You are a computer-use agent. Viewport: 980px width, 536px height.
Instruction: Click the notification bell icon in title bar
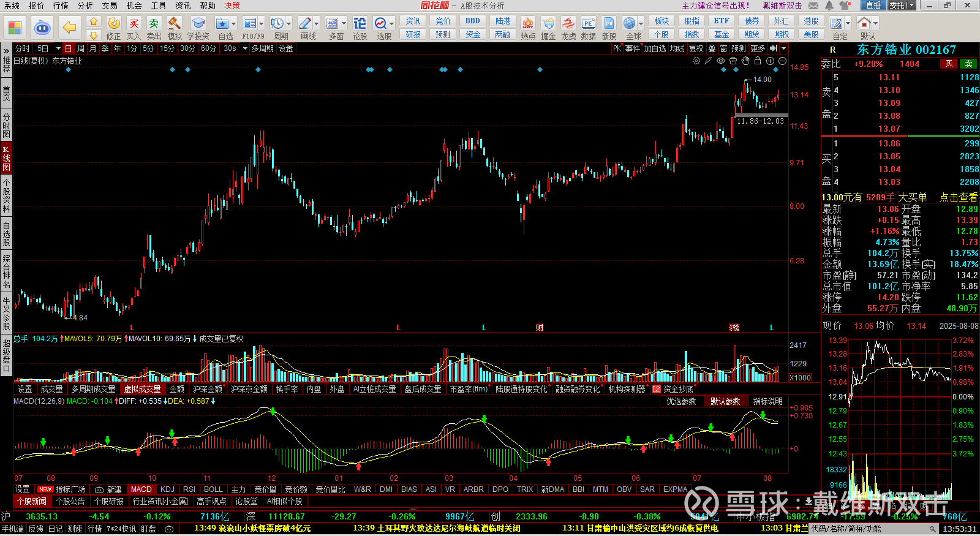pos(829,6)
